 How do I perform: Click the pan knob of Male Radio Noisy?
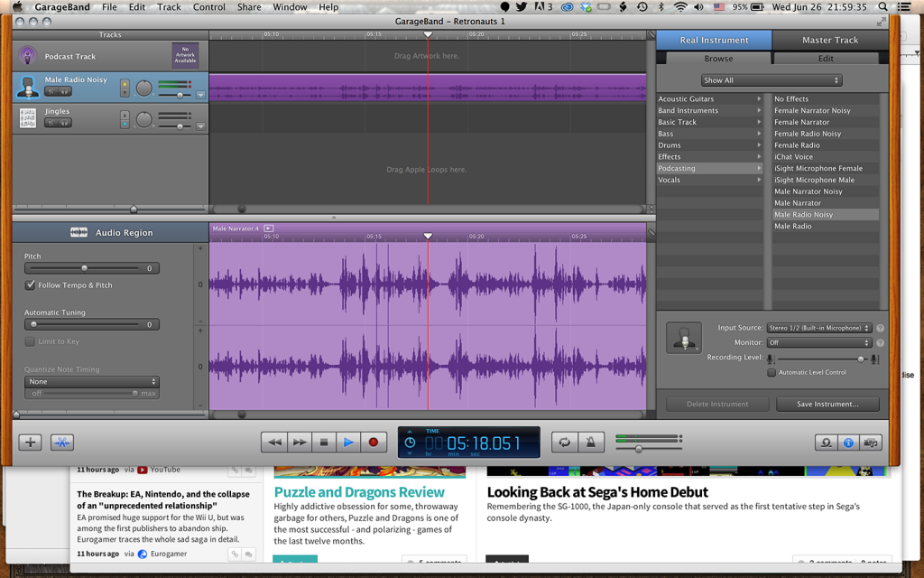coord(143,88)
